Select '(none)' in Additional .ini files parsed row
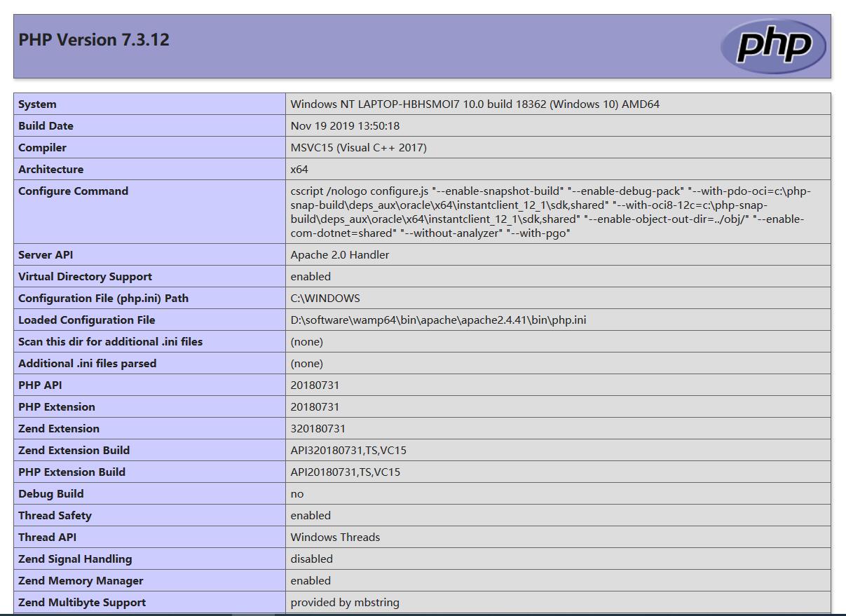 307,364
